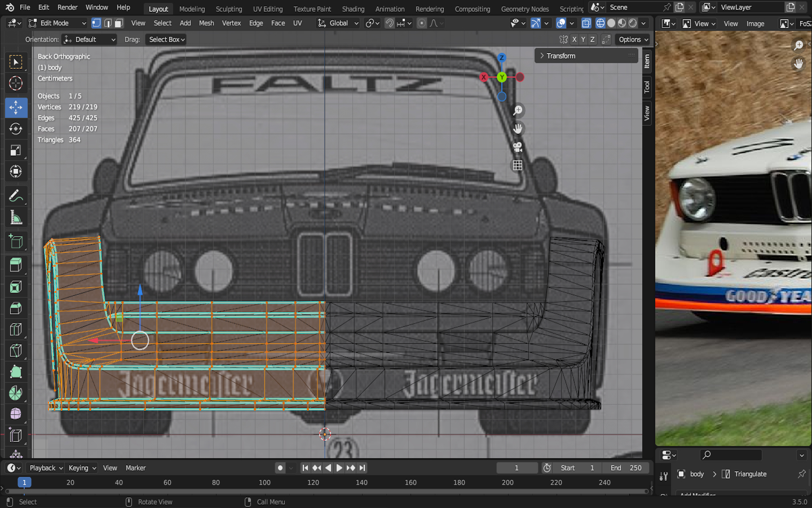Open the Edit Mode selector dropdown
This screenshot has height=508, width=812.
pyautogui.click(x=58, y=23)
